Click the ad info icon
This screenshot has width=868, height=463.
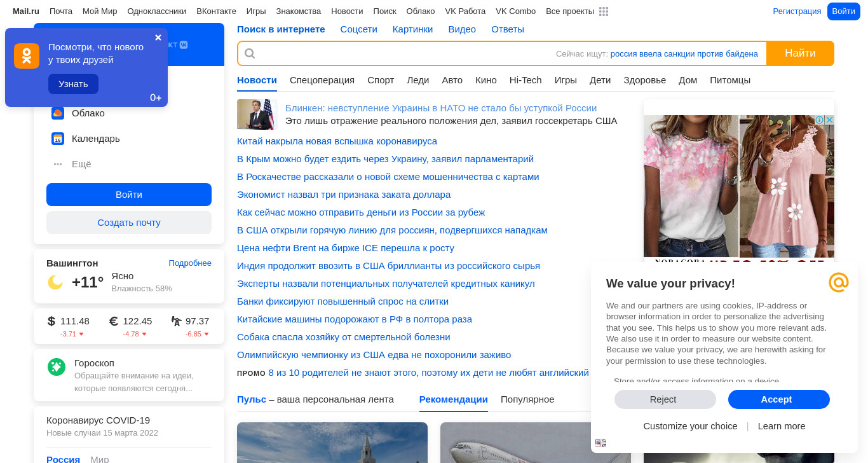coord(820,120)
